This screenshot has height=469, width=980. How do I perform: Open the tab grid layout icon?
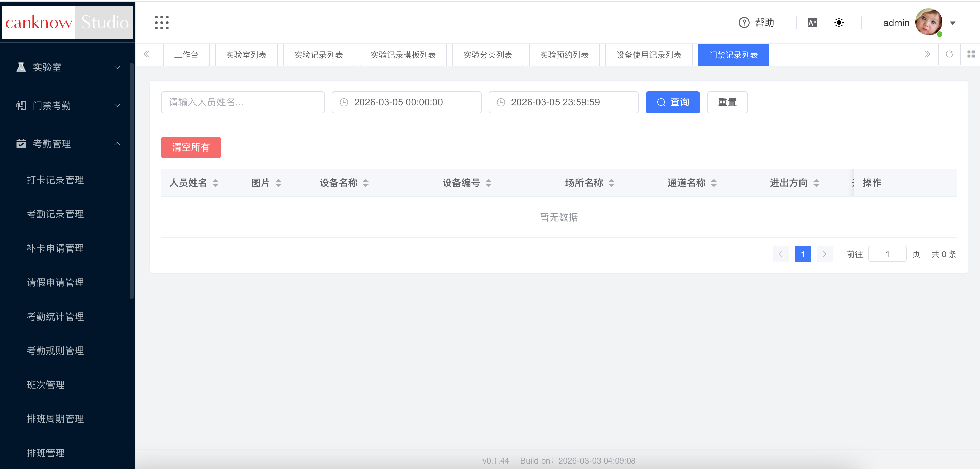pos(971,54)
